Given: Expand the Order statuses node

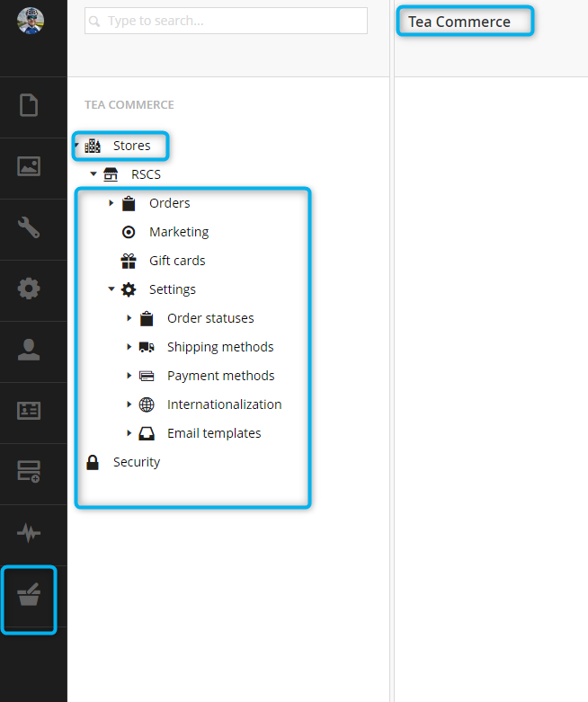Looking at the screenshot, I should pyautogui.click(x=129, y=318).
